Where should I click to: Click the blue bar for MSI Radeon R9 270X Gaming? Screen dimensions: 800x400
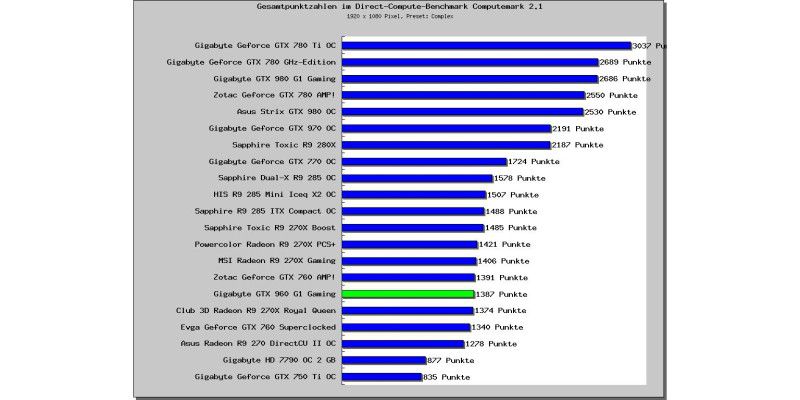point(409,261)
